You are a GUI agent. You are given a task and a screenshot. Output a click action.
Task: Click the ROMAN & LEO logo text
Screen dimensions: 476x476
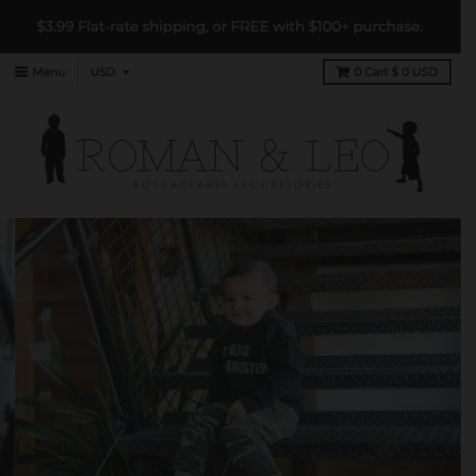pyautogui.click(x=232, y=155)
